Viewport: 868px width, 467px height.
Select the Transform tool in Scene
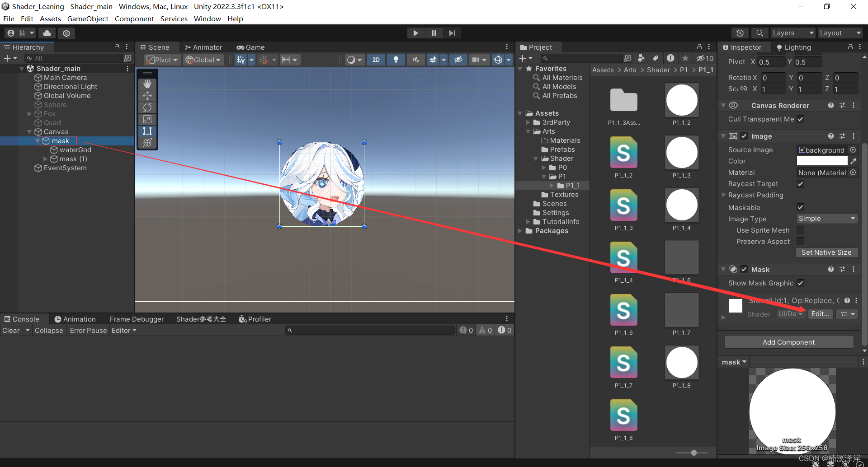147,143
